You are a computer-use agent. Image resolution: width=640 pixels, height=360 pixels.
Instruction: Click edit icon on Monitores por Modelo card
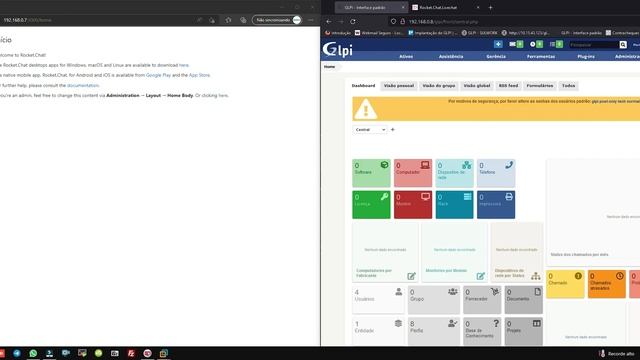pyautogui.click(x=481, y=276)
